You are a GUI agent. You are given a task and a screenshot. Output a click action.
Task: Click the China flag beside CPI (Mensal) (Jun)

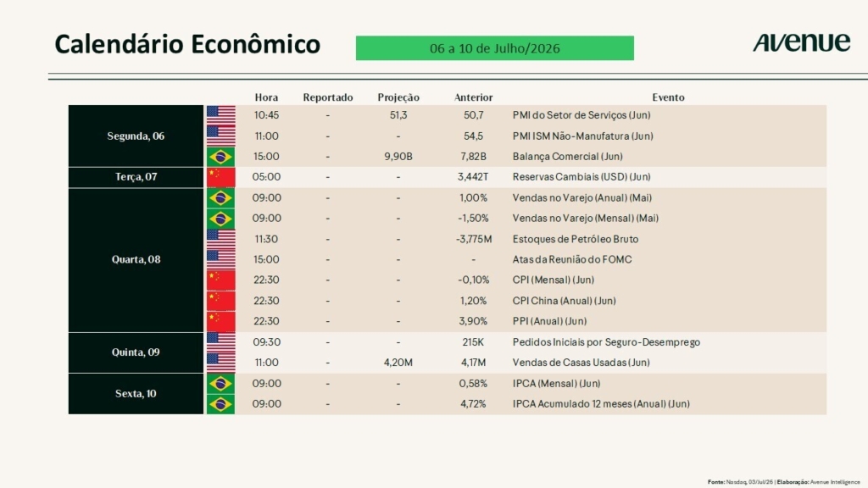tap(221, 280)
